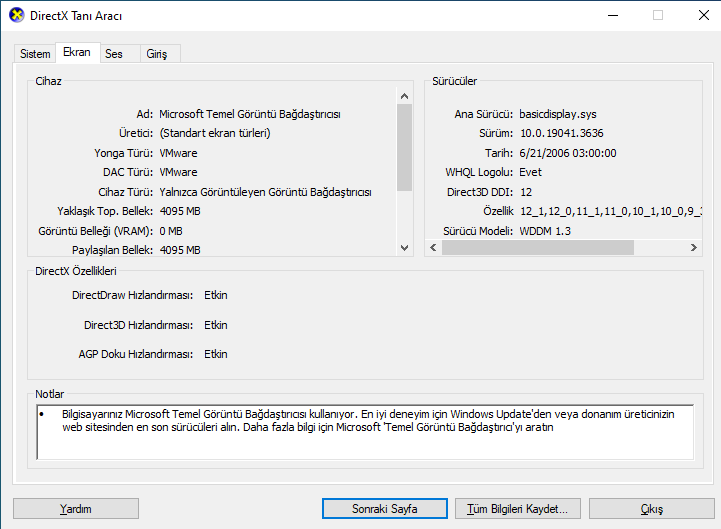Viewport: 721px width, 529px height.
Task: Click 'Yalnızca Görüntüleyen Görüntü Bağdaştırıcısı' text
Action: (265, 192)
